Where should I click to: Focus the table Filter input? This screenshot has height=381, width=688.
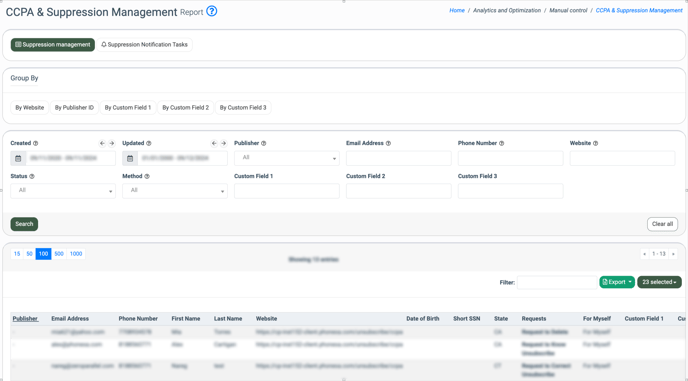[557, 282]
